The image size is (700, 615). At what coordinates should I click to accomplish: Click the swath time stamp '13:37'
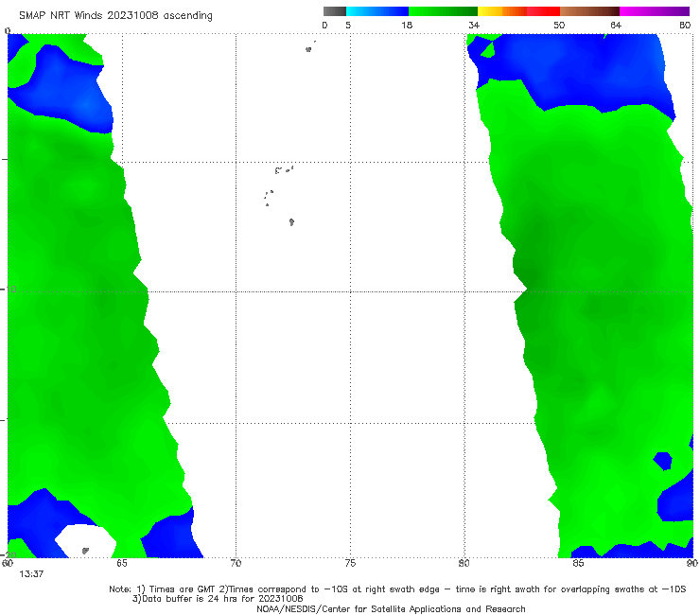(x=31, y=574)
